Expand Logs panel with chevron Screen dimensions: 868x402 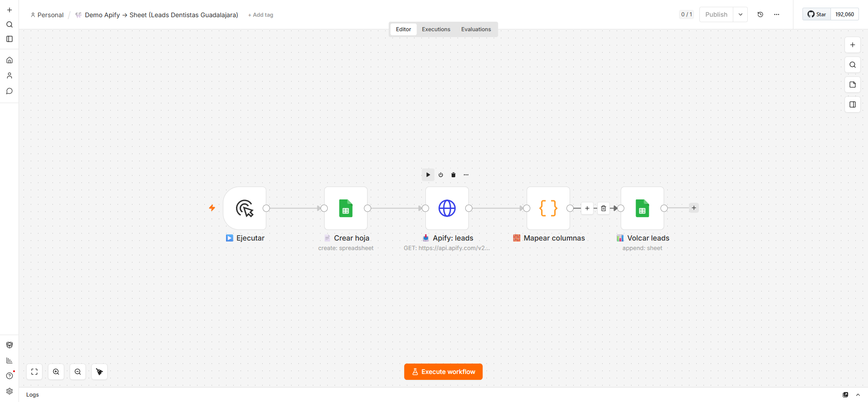click(x=858, y=395)
